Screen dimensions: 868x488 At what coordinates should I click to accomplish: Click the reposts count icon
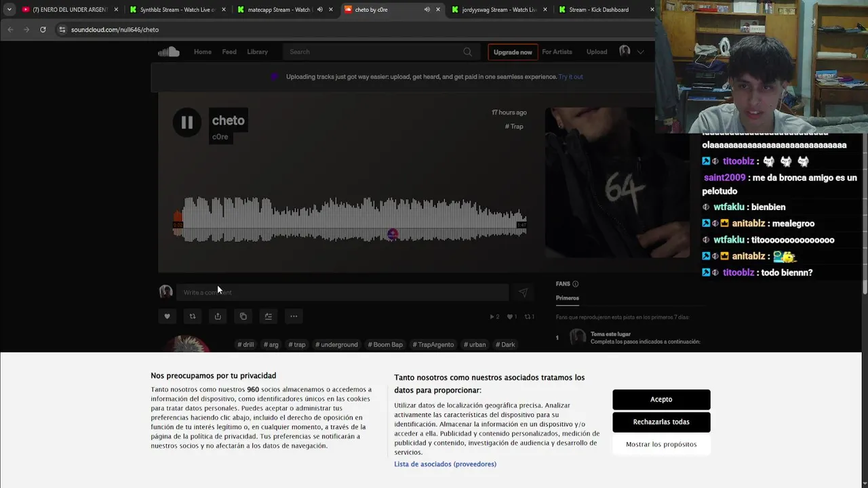click(x=527, y=317)
